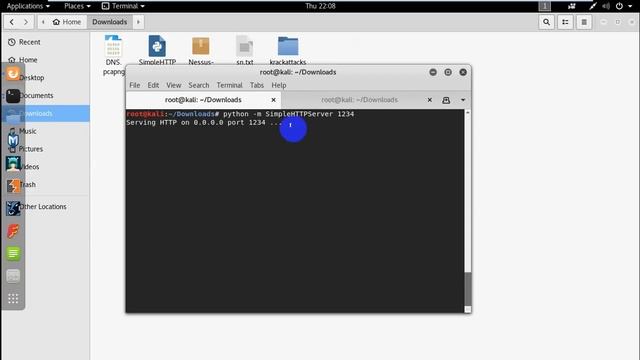Open the terminal Edit menu

153,85
